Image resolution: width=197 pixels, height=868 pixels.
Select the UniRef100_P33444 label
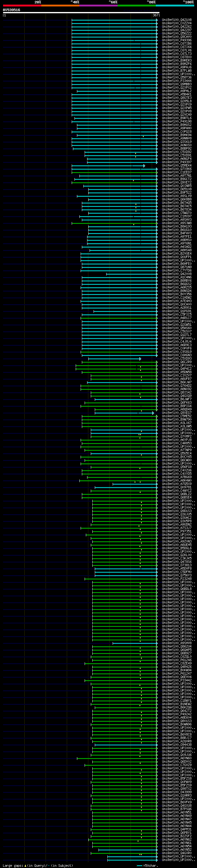click(x=177, y=81)
